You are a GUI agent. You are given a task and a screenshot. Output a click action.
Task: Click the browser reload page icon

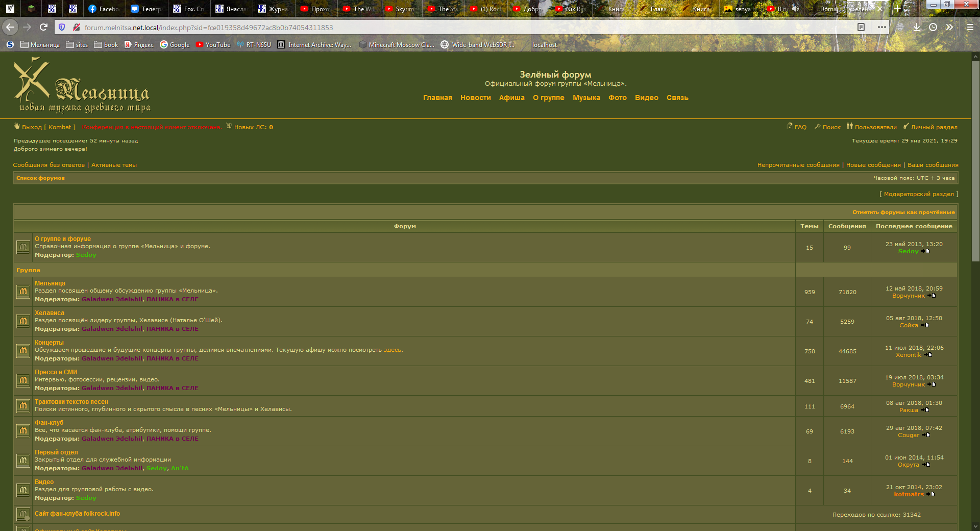44,27
